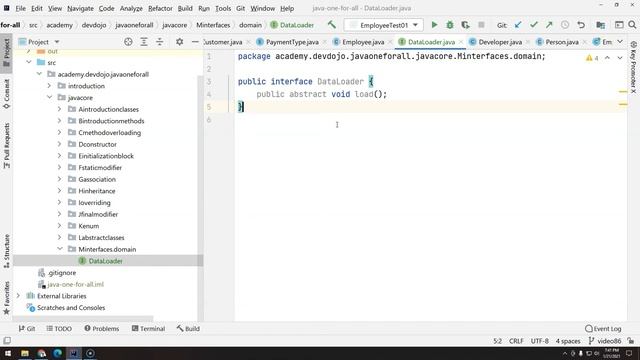Build project with the hammer icon
The height and width of the screenshot is (360, 640).
(x=332, y=25)
